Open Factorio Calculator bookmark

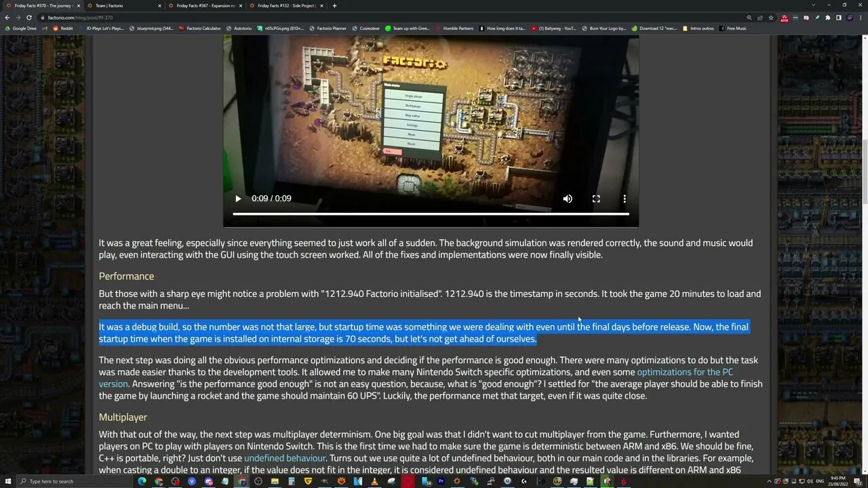click(200, 28)
